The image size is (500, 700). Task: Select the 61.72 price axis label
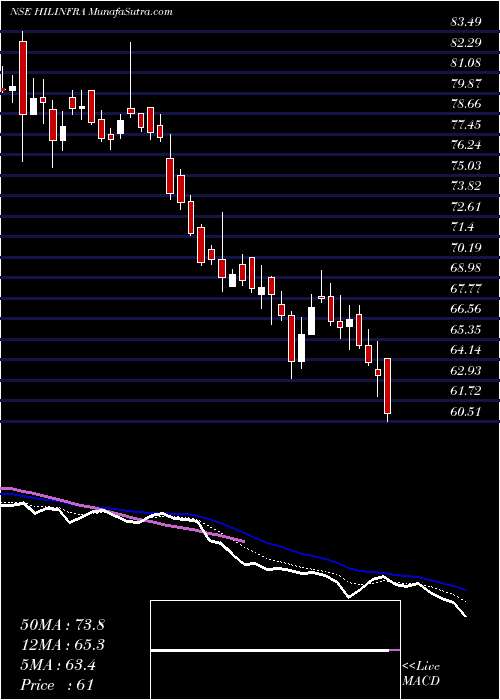(x=466, y=392)
